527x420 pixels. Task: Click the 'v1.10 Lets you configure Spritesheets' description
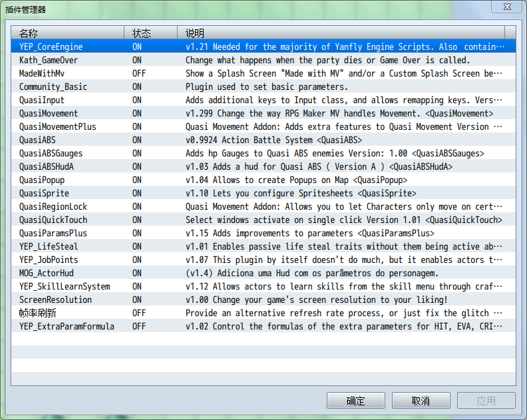(x=301, y=193)
